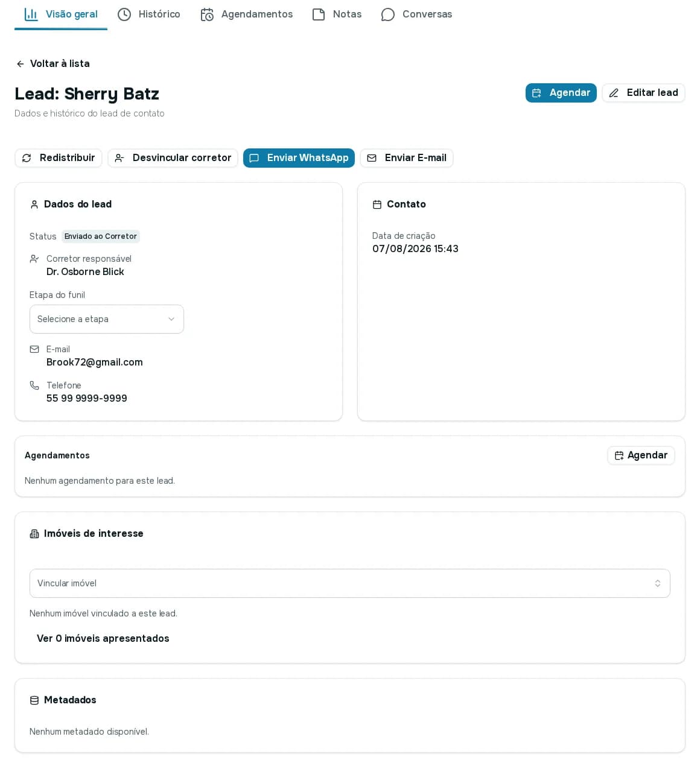This screenshot has width=700, height=760.
Task: Click the bar chart icon in Visão geral
Action: point(31,14)
